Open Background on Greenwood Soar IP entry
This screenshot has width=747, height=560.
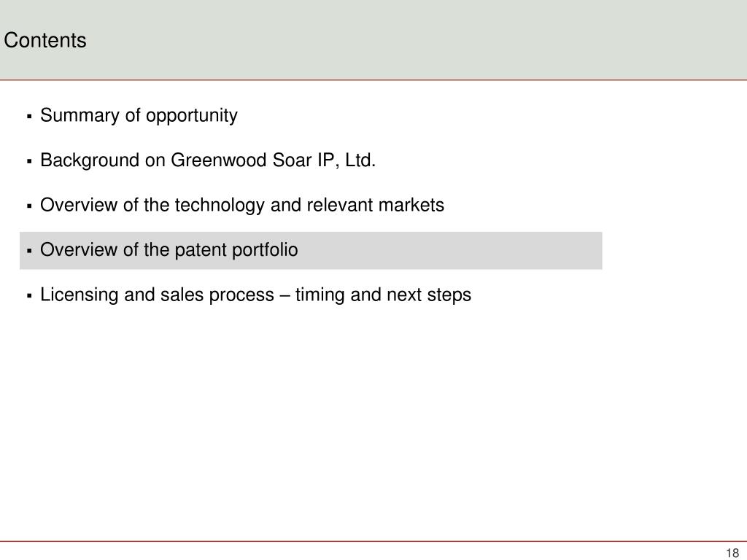208,160
